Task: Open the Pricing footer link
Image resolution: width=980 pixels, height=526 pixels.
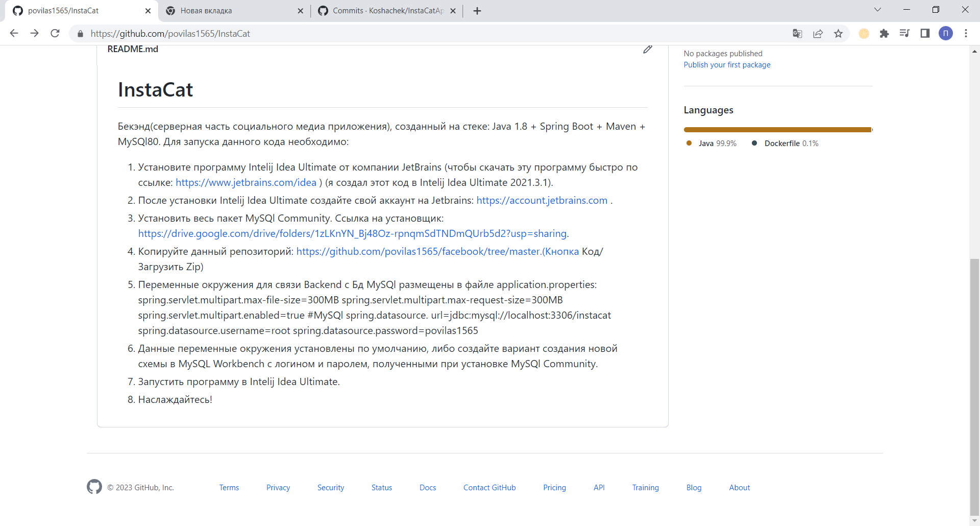Action: click(x=554, y=488)
